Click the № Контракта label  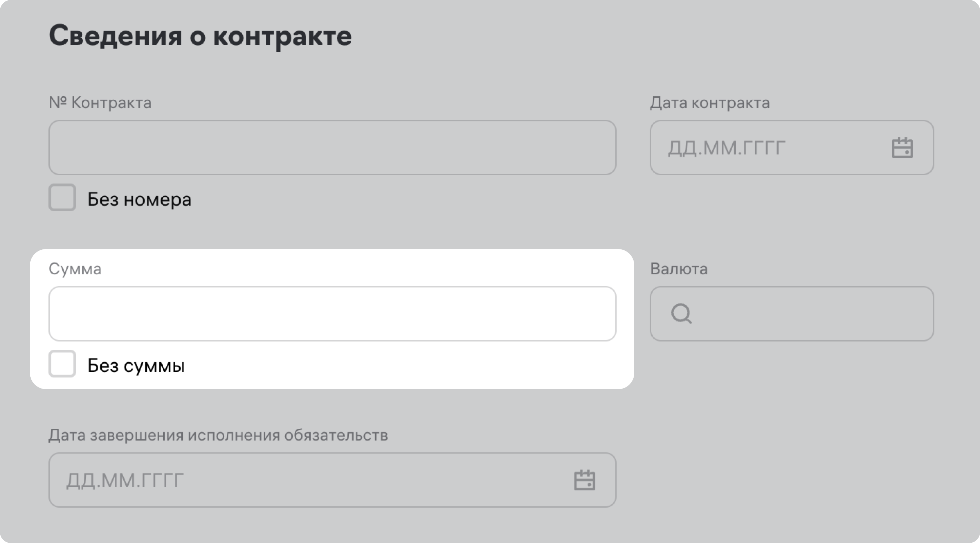[100, 103]
